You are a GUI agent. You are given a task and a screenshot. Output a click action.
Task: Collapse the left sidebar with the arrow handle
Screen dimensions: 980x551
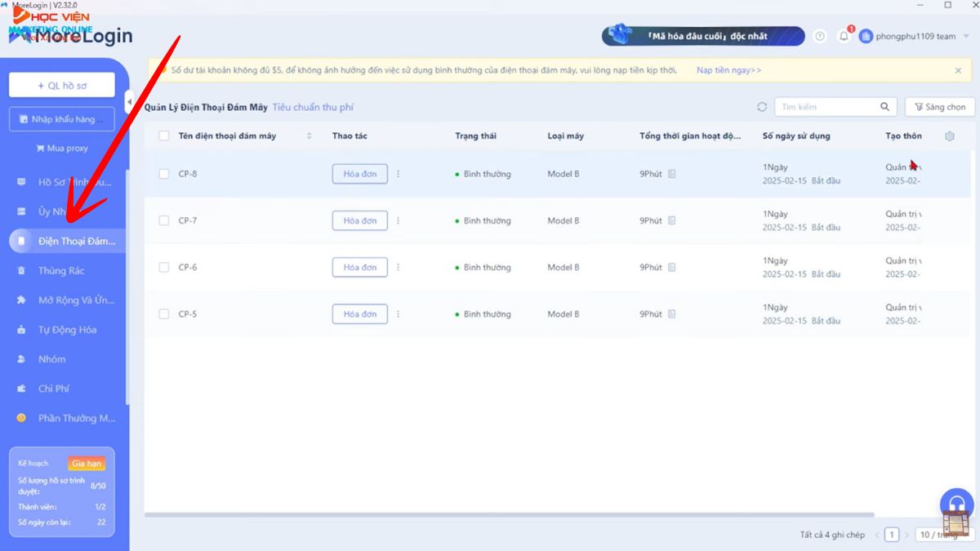[x=129, y=102]
